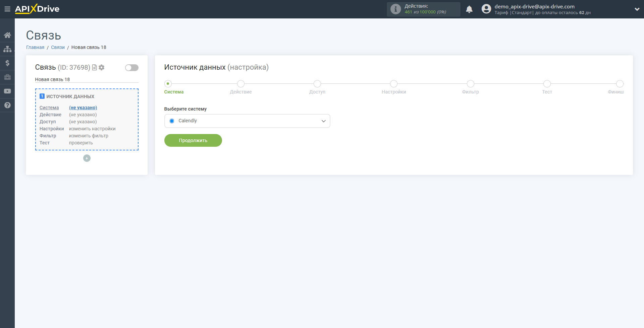Open the billing dollar sidebar icon
Viewport: 644px width, 328px height.
(x=7, y=63)
